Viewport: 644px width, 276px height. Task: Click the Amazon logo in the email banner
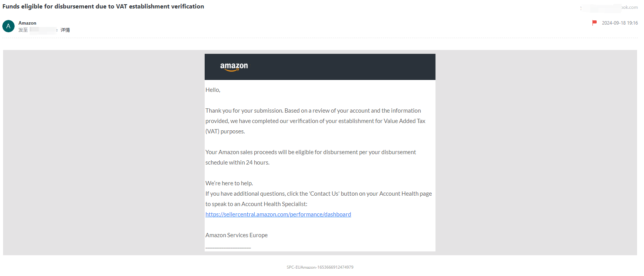point(234,67)
